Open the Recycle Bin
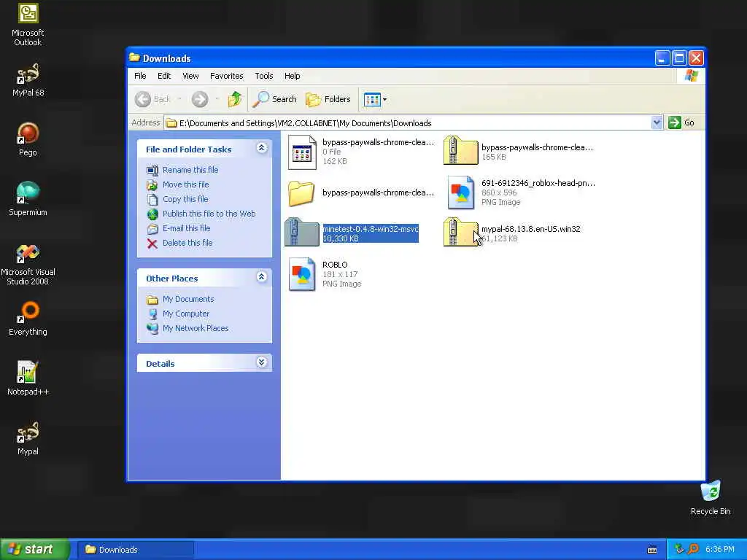This screenshot has width=747, height=560. point(711,497)
